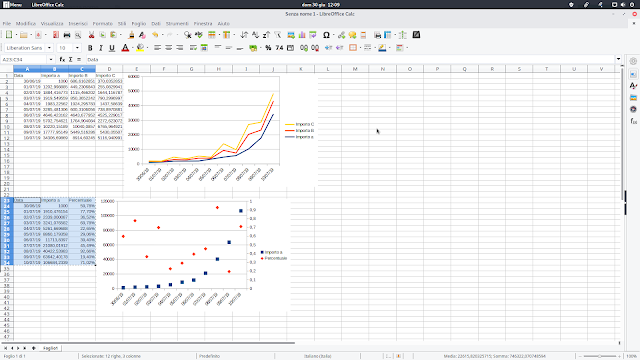The image size is (640, 360).
Task: Insert a special character with the Omega icon
Action: point(326,35)
